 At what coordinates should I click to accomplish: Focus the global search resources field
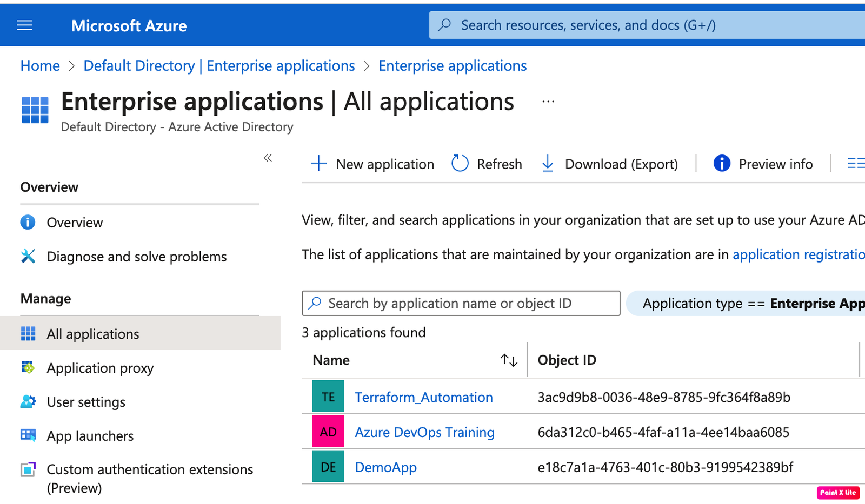(647, 25)
